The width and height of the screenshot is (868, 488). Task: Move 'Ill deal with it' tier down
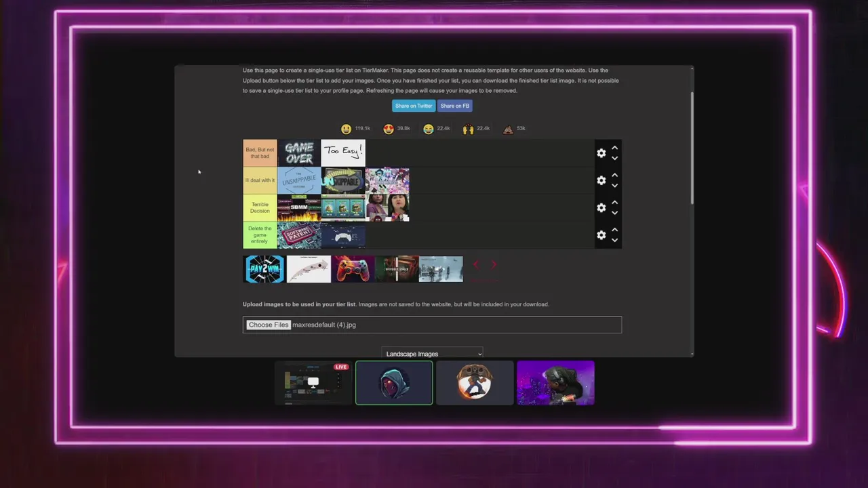tap(614, 186)
